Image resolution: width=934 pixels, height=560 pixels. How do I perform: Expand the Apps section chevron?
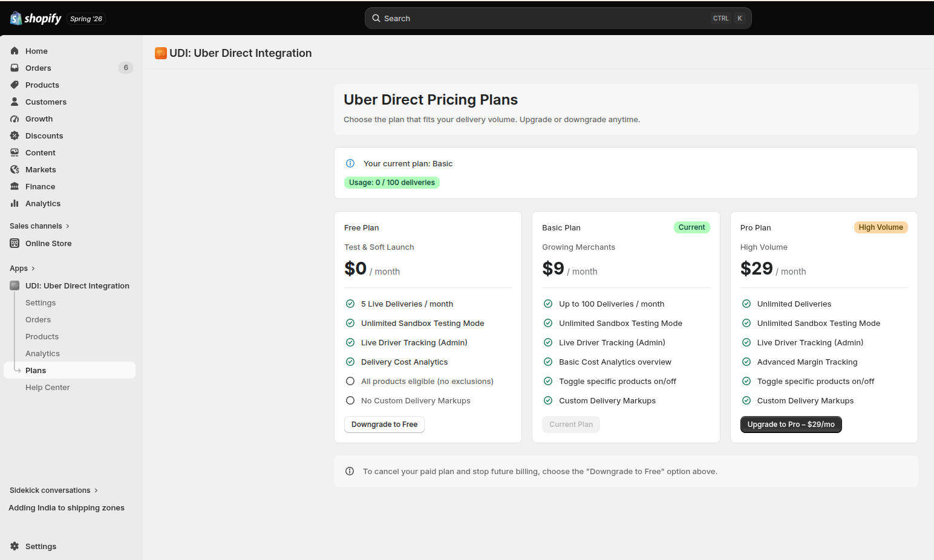[x=33, y=269]
